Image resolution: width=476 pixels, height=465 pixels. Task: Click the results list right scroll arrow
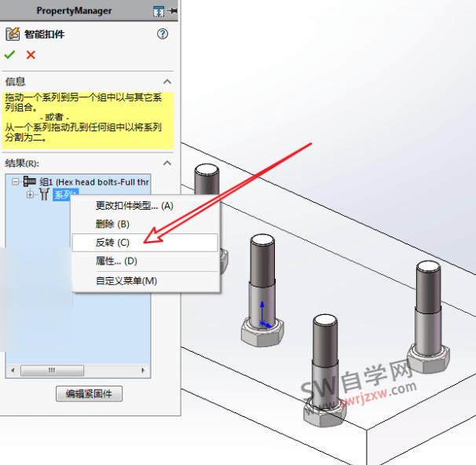143,370
